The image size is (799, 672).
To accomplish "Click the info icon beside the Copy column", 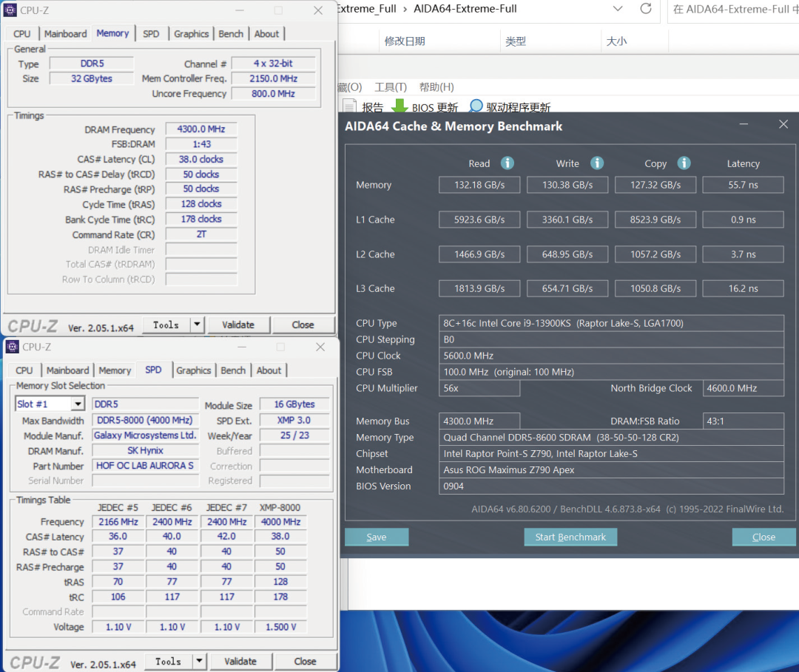I will [683, 163].
